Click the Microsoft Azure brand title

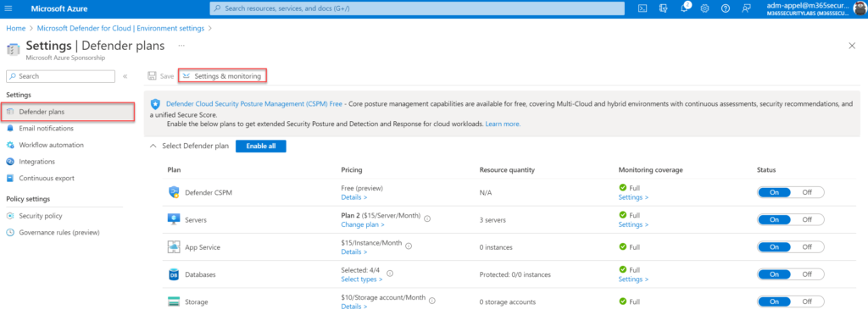[59, 8]
